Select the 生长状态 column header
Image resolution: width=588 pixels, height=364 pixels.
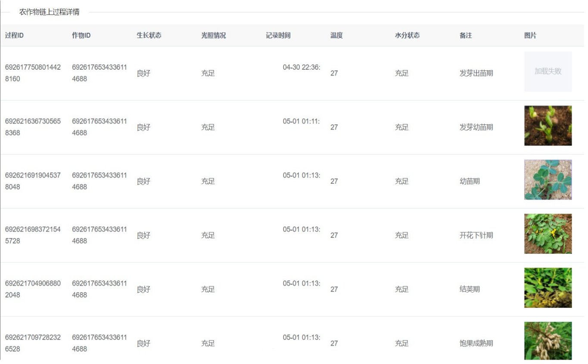coord(149,35)
